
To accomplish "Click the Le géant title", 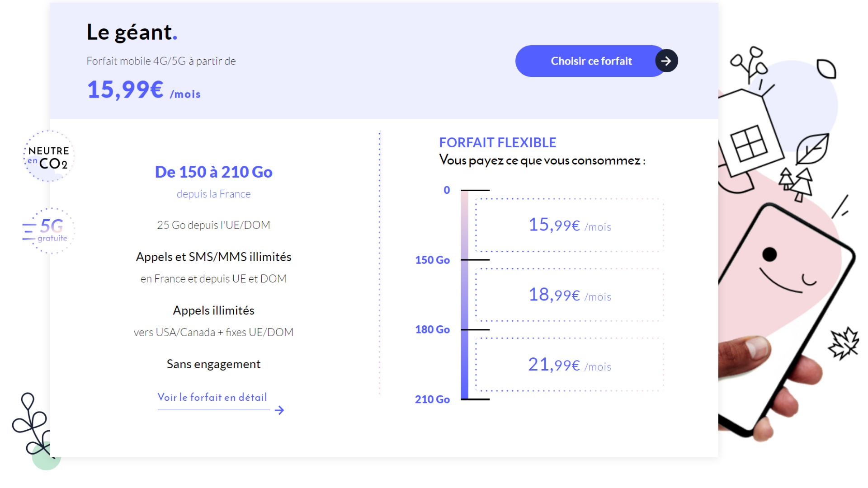I will point(132,33).
